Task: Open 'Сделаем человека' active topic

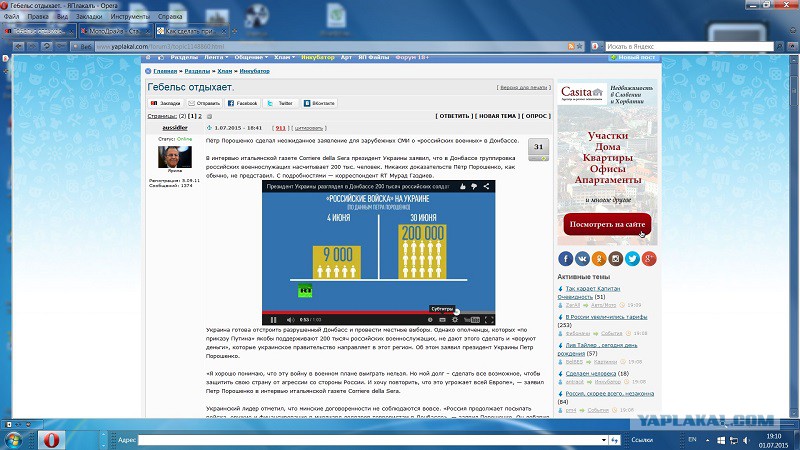Action: coord(590,373)
